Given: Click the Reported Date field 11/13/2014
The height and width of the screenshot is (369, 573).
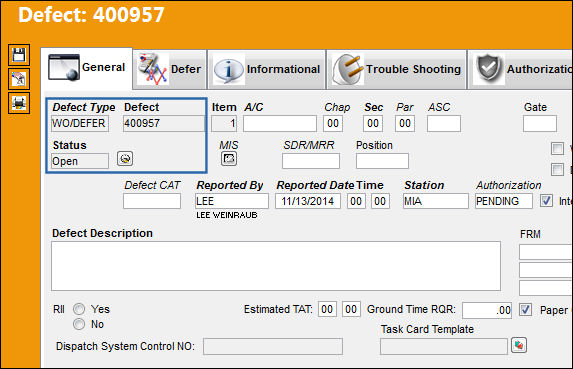Looking at the screenshot, I should pyautogui.click(x=308, y=201).
